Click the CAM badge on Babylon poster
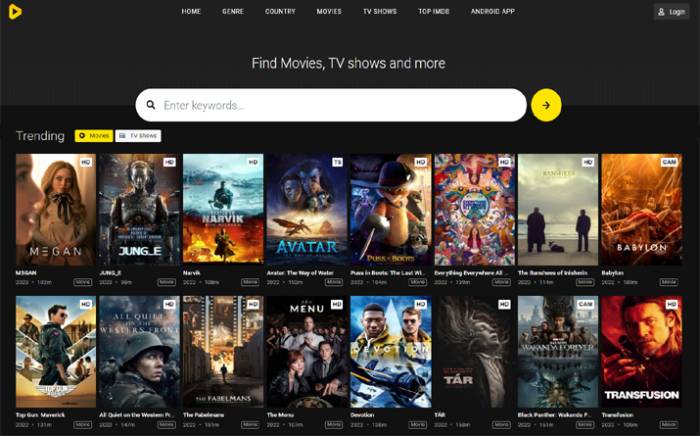 [669, 162]
